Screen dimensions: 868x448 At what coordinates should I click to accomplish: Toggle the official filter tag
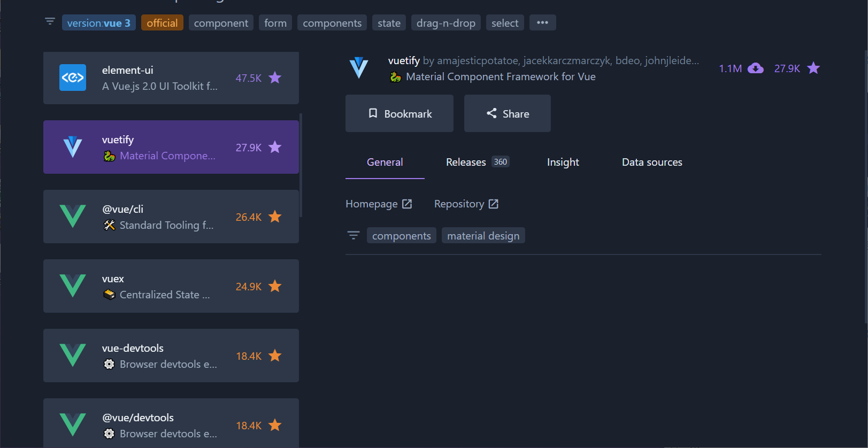click(x=162, y=23)
